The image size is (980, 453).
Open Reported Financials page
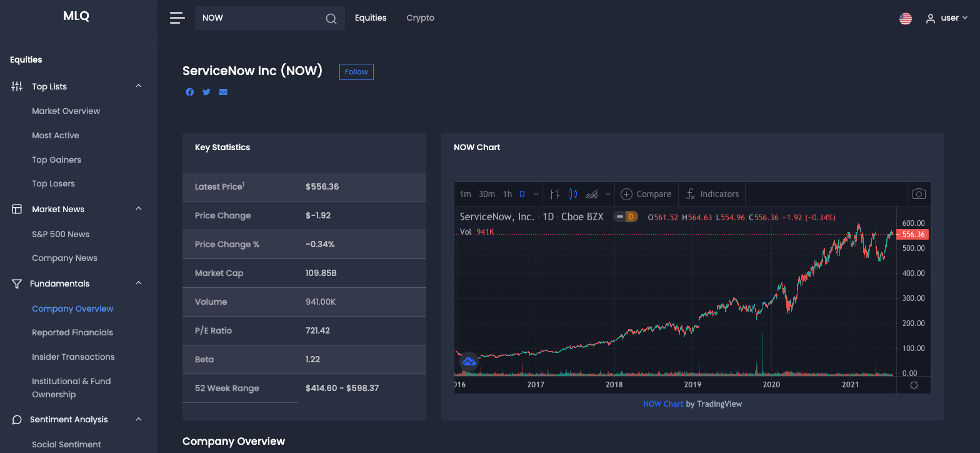[x=72, y=332]
